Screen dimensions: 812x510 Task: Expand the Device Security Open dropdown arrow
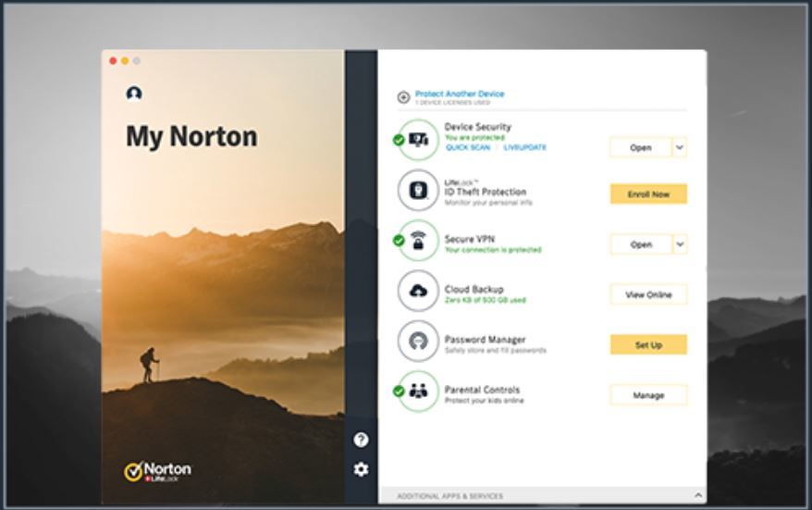[x=680, y=148]
